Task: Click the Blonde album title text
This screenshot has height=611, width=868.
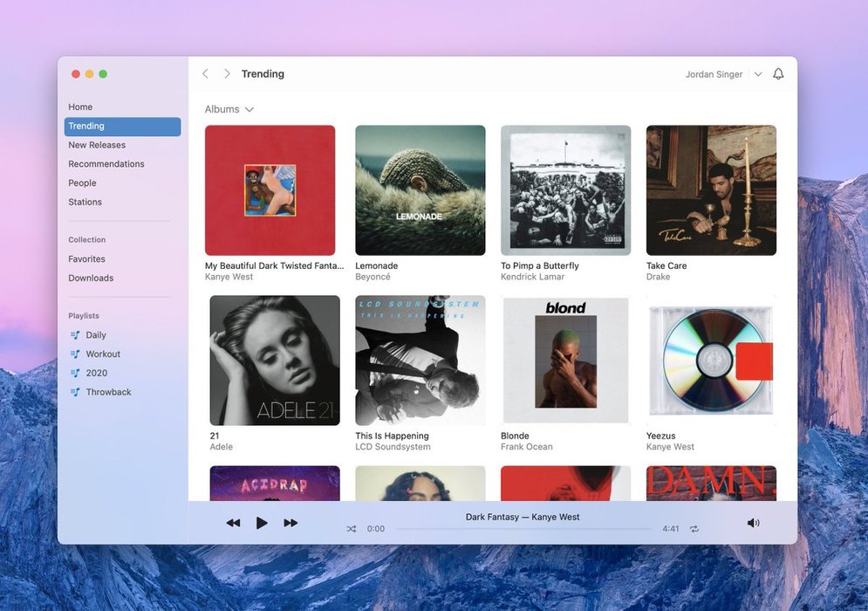Action: [515, 436]
